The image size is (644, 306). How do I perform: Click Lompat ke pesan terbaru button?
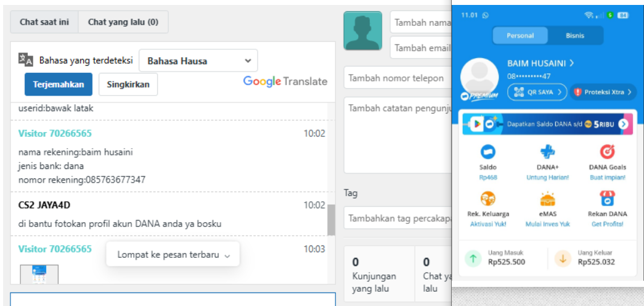[x=173, y=254]
